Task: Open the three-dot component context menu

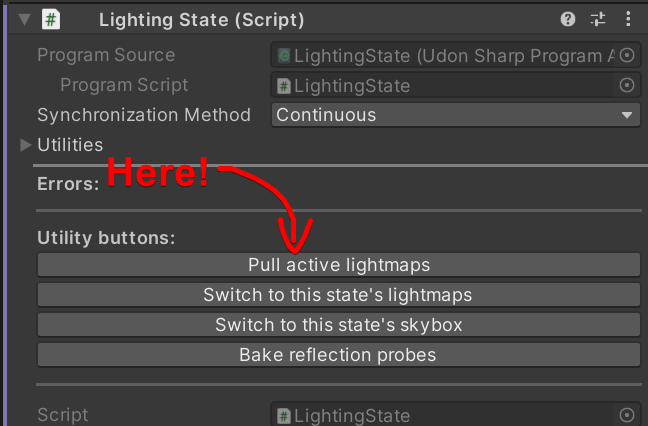Action: point(628,19)
